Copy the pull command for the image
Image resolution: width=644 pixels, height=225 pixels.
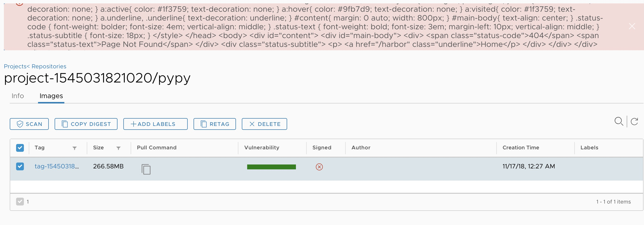point(146,169)
